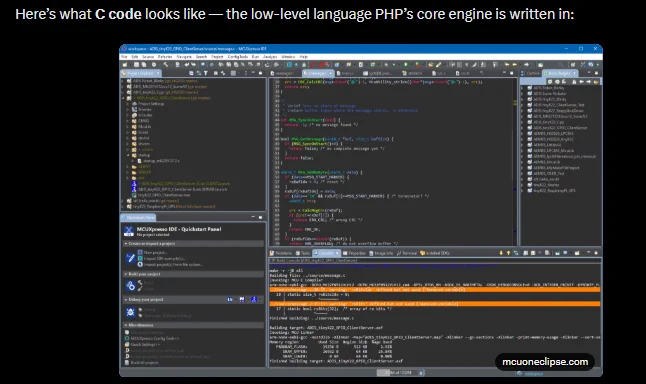Click first orange warning line in console

click(434, 290)
